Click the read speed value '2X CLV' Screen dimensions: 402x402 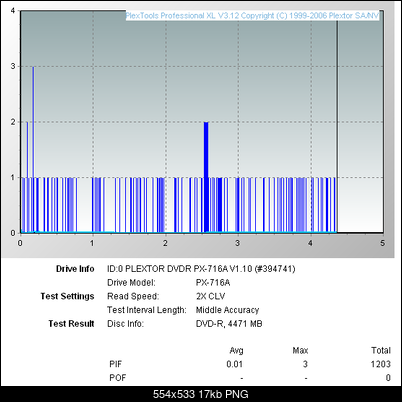coord(211,296)
